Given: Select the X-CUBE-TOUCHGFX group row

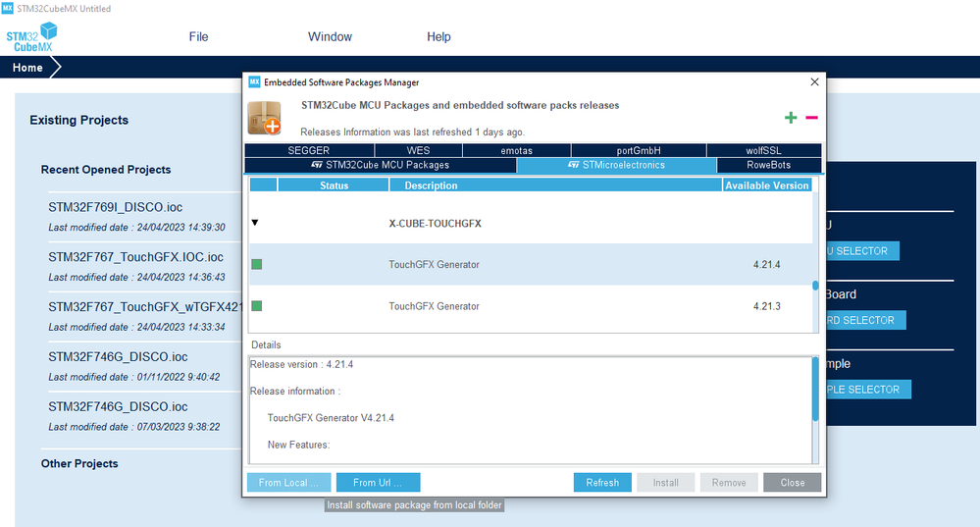Looking at the screenshot, I should (531, 223).
